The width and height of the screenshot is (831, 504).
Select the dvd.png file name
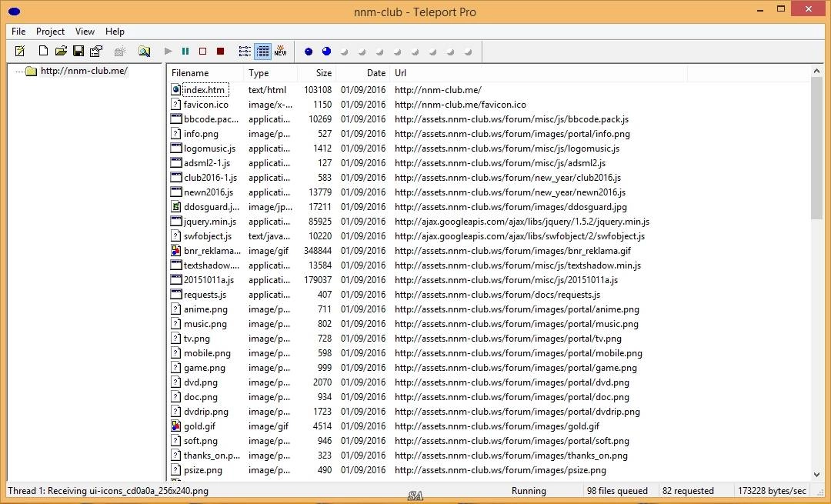coord(200,382)
